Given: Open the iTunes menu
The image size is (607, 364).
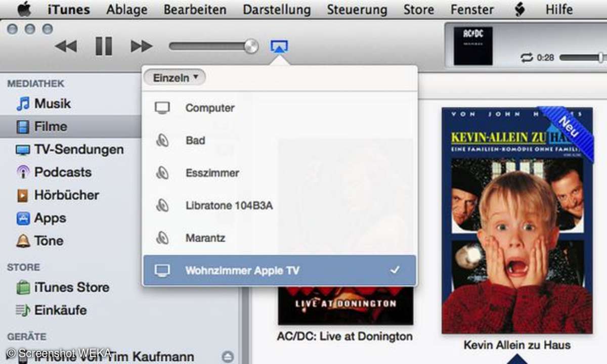Looking at the screenshot, I should [68, 9].
